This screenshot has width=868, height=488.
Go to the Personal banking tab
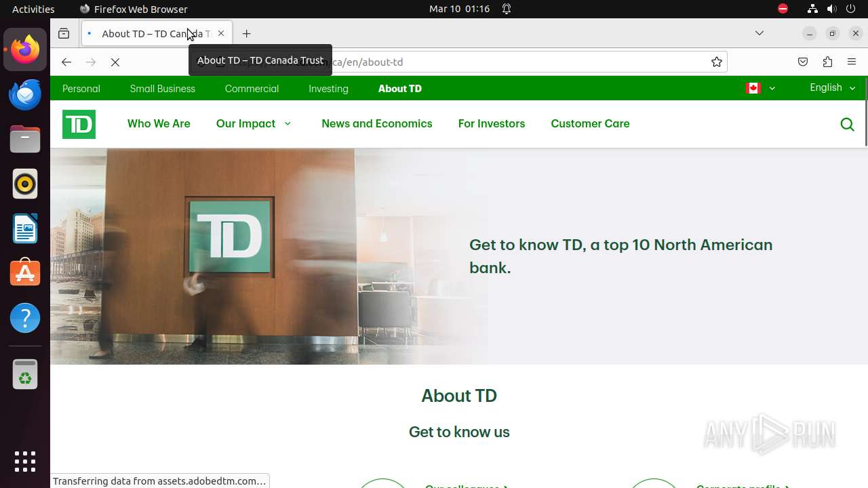(81, 89)
